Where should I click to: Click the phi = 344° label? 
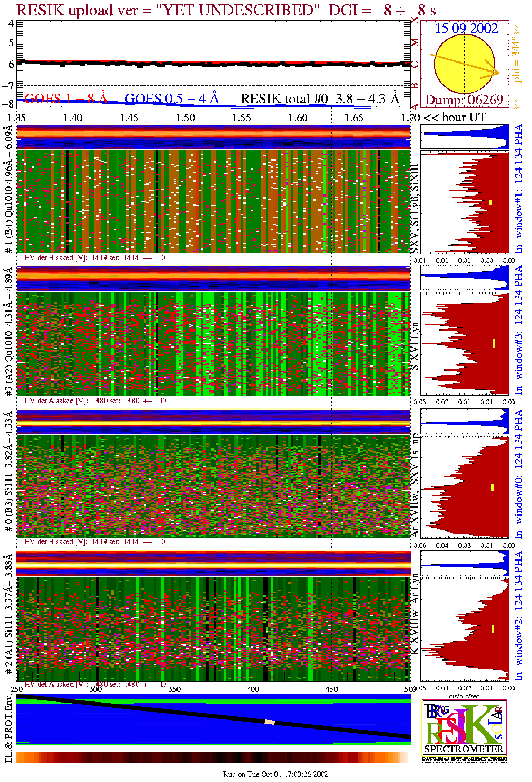click(x=517, y=58)
